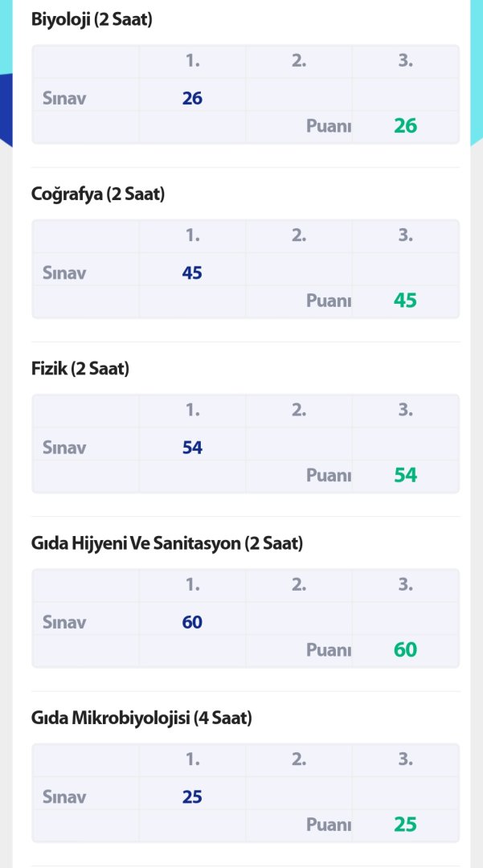The image size is (483, 868).
Task: Open Gıda Hijyeni Ve Sanitasyon course heading
Action: 167,543
